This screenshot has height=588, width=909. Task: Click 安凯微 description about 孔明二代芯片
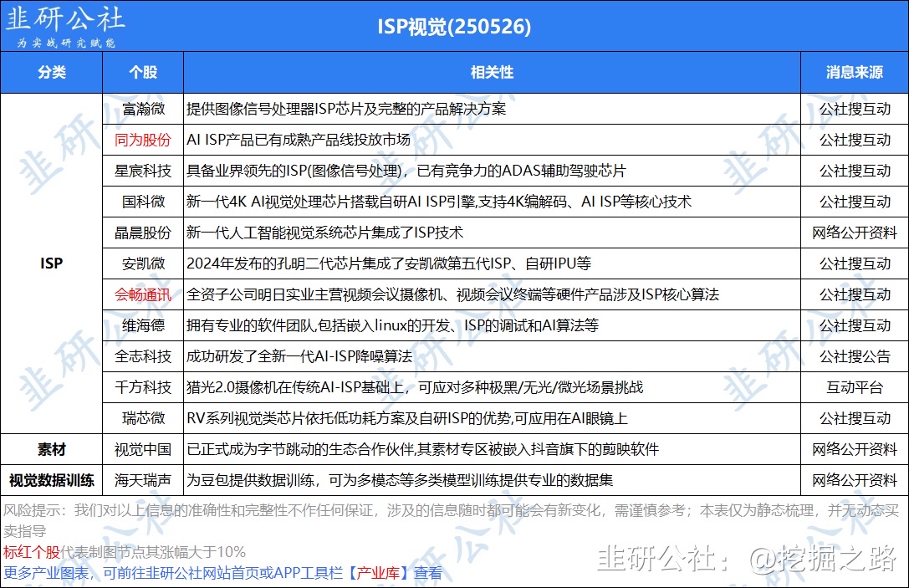pos(388,263)
